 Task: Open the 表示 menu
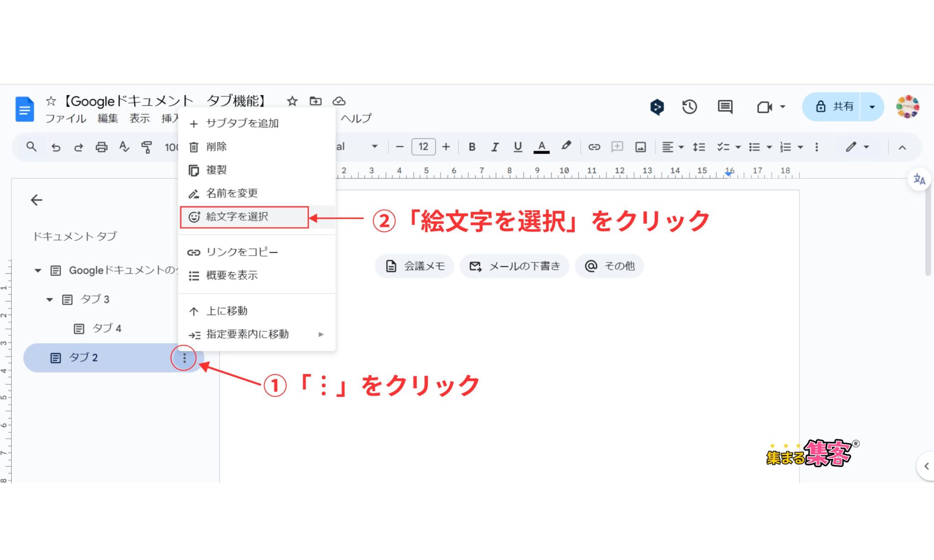140,118
